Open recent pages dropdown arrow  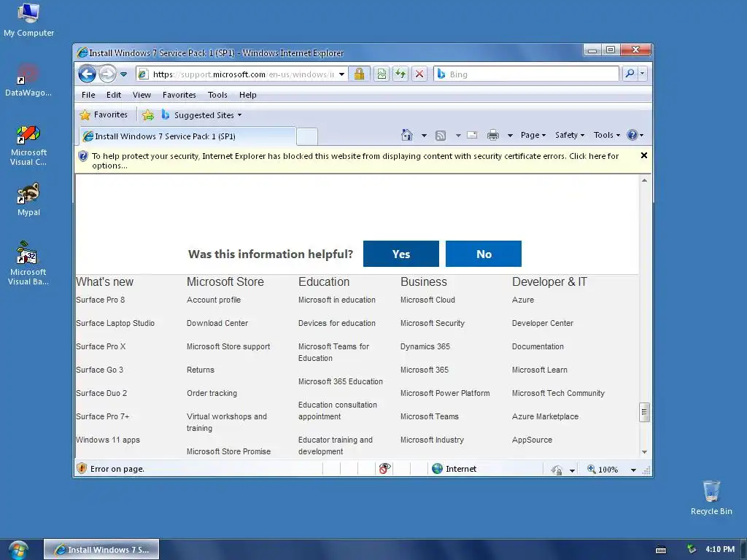coord(123,74)
